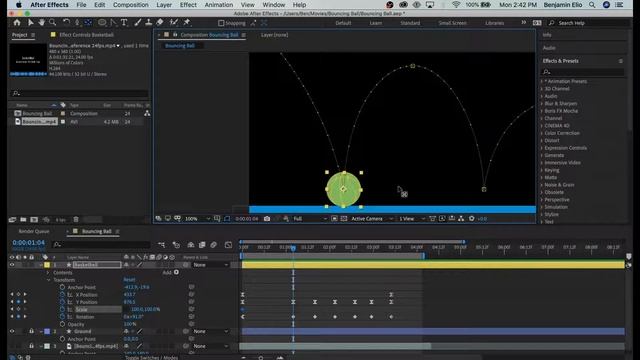This screenshot has width=640, height=360.
Task: Select the Selection arrow tool
Action: (x=30, y=23)
